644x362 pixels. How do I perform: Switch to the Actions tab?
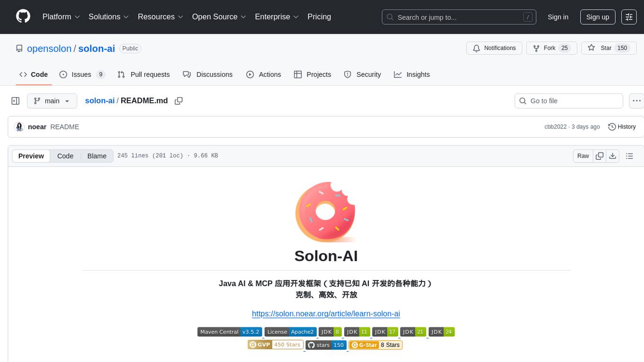point(264,74)
